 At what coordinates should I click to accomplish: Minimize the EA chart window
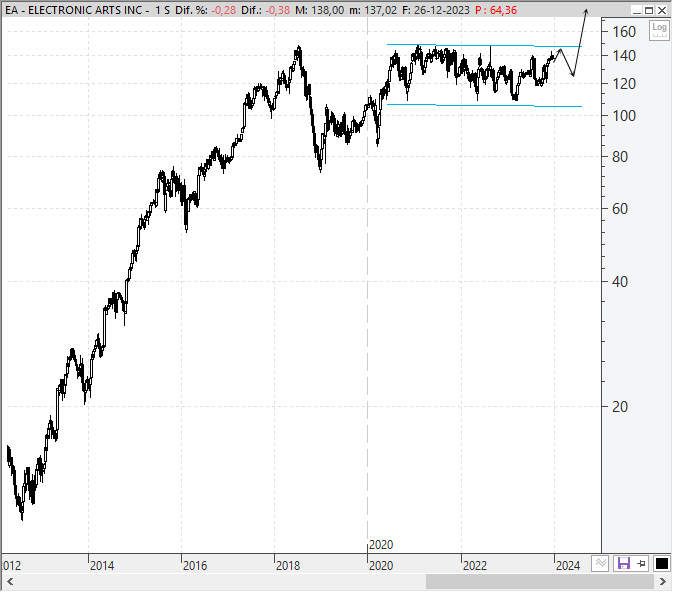coord(637,10)
